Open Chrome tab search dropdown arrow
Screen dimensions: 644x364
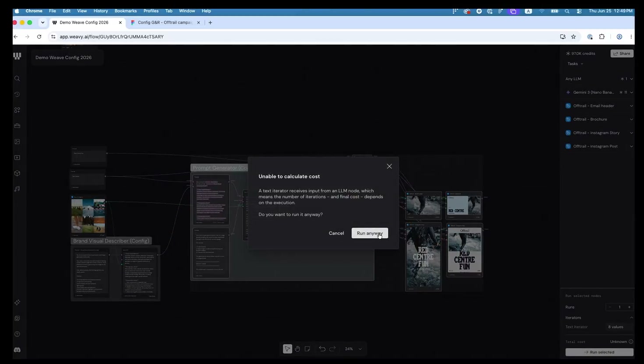[x=42, y=22]
